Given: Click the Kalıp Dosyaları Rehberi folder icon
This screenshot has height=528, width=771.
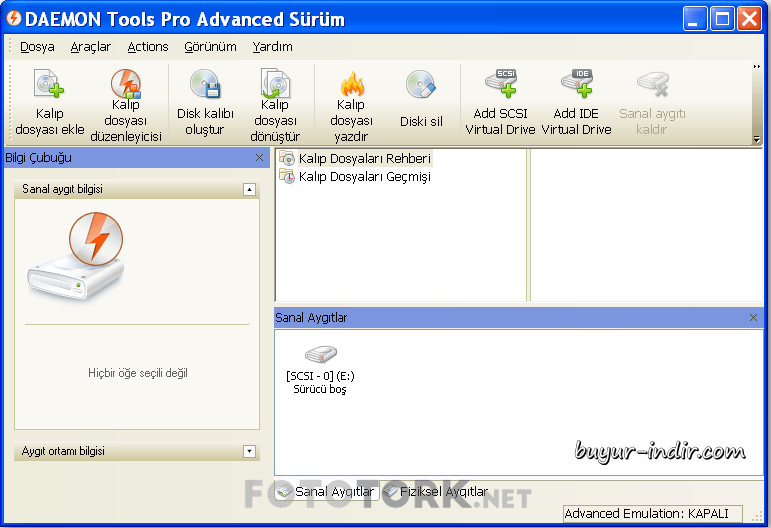Looking at the screenshot, I should click(x=287, y=158).
